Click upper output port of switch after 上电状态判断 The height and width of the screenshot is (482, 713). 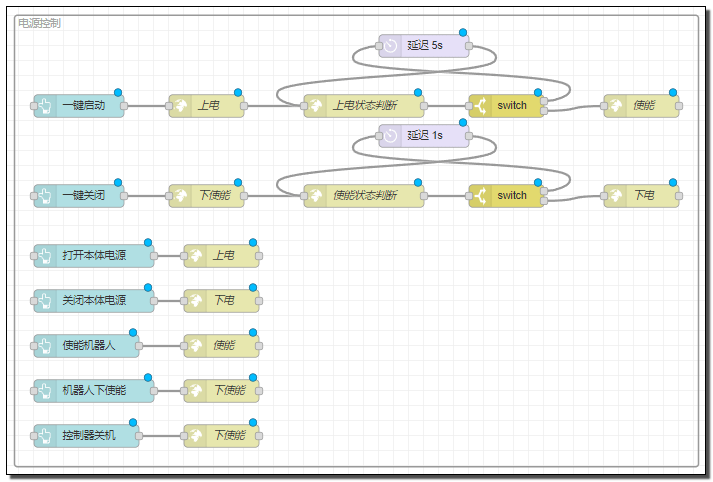pyautogui.click(x=544, y=101)
